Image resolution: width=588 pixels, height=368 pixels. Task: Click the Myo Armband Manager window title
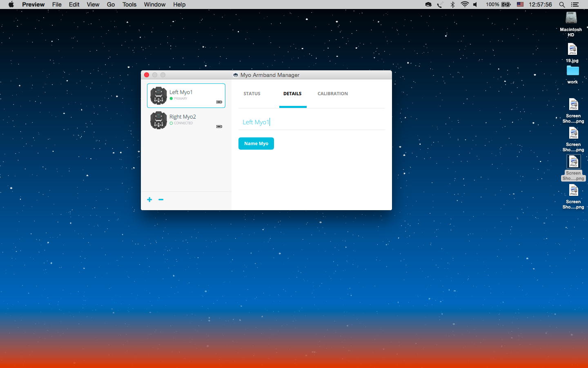[x=270, y=75]
